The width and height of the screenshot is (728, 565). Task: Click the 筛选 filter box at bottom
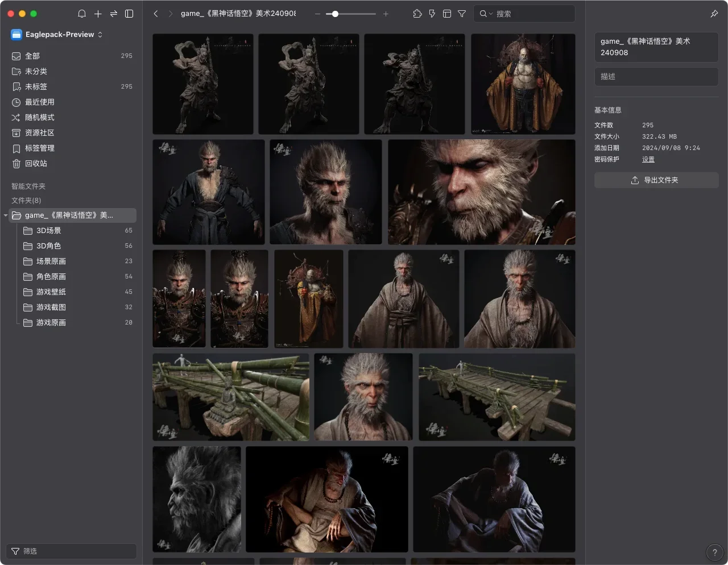71,551
